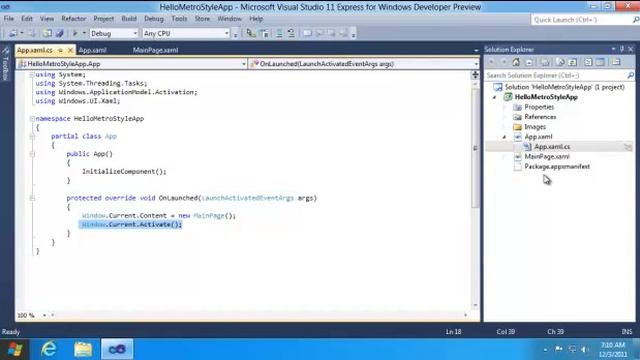Image resolution: width=640 pixels, height=360 pixels.
Task: Collapse the App.xaml tree node
Action: tap(504, 137)
